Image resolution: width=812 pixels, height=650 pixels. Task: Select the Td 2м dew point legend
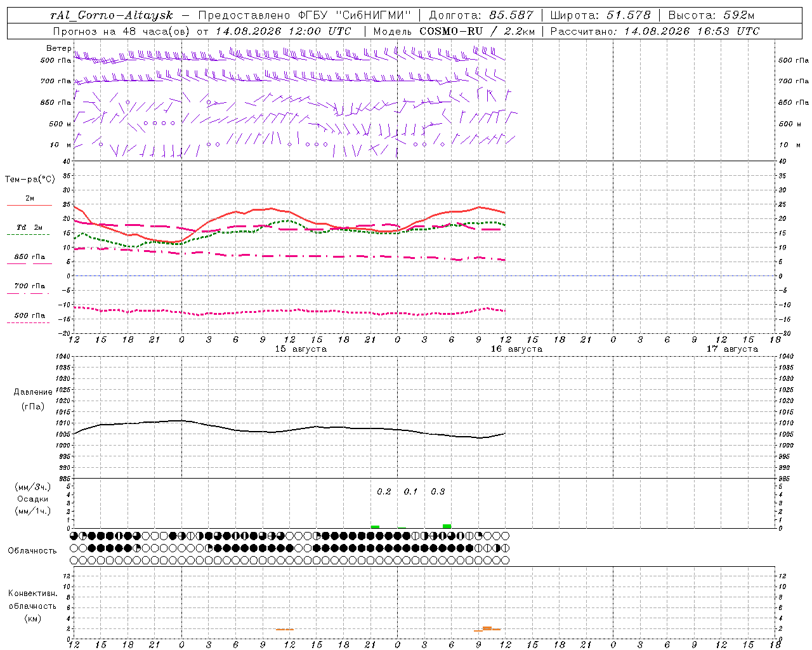coord(29,230)
